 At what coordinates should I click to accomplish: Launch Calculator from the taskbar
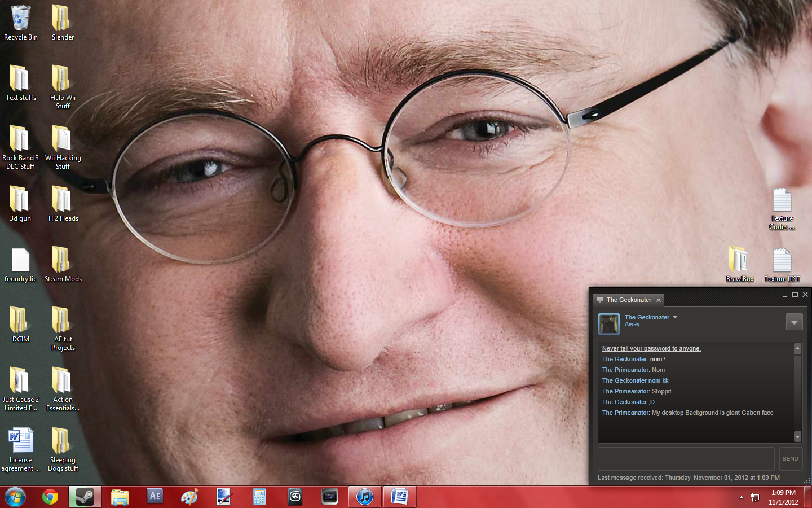coord(259,497)
